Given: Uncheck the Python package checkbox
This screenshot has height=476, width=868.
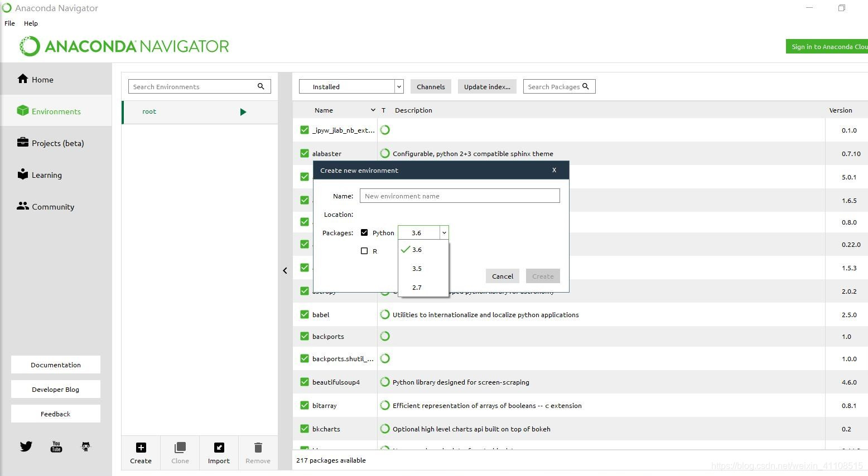Looking at the screenshot, I should [364, 232].
